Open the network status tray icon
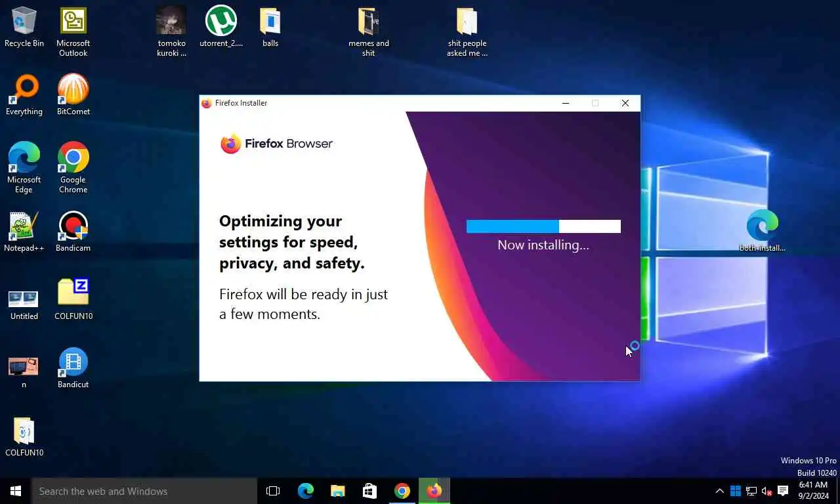This screenshot has width=840, height=504. [x=751, y=491]
